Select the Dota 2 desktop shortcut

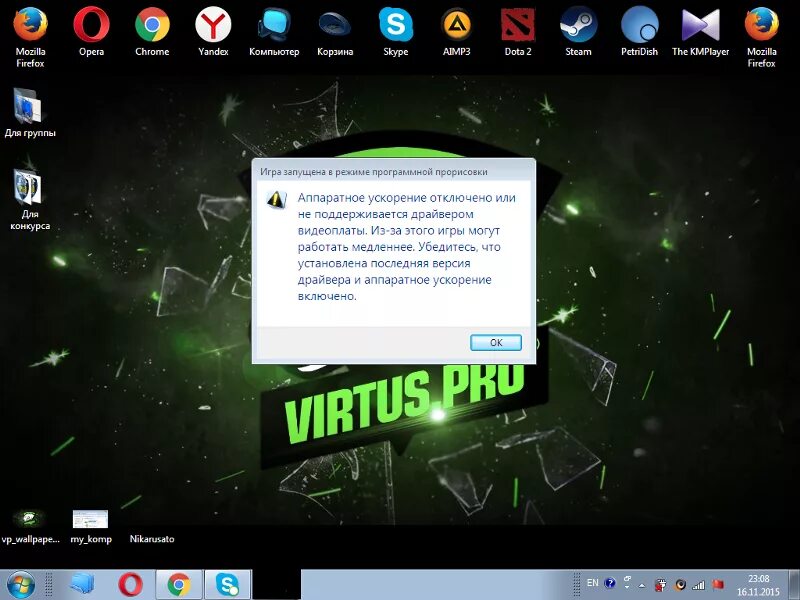(517, 32)
